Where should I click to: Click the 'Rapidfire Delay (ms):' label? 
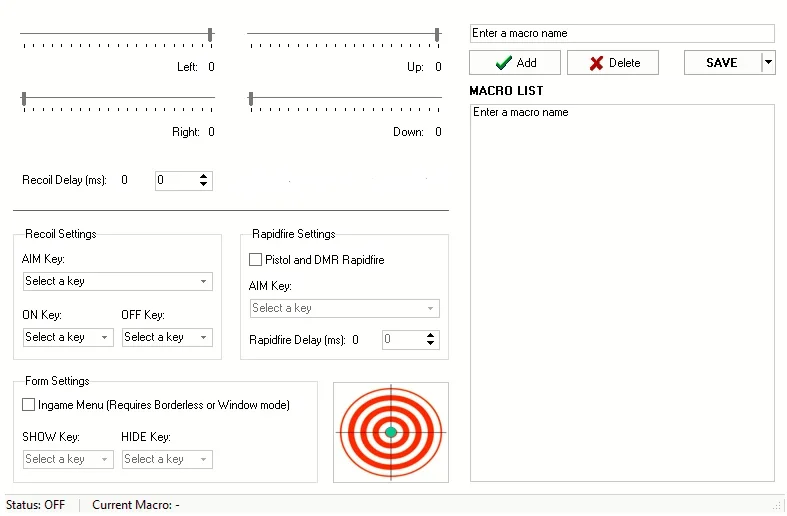297,340
